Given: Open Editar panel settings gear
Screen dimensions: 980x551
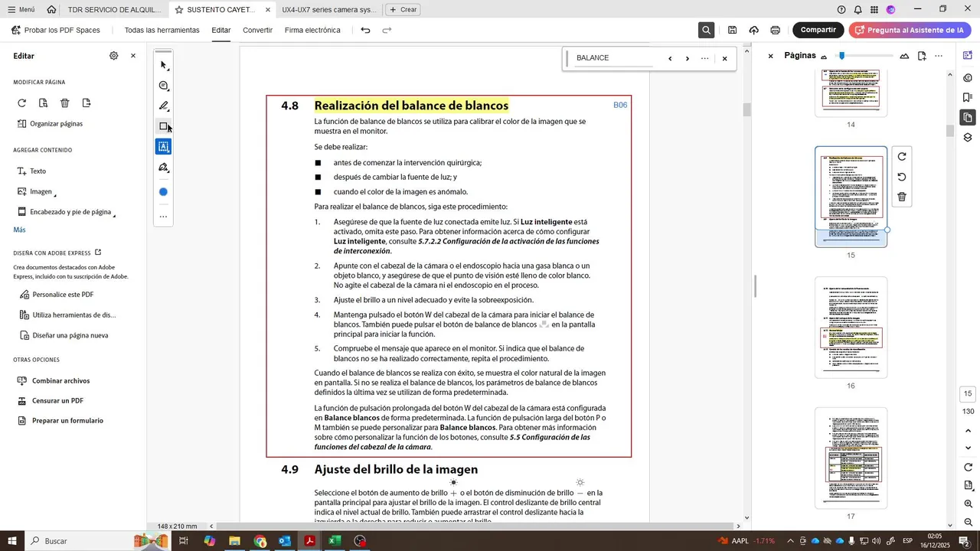Looking at the screenshot, I should 114,56.
